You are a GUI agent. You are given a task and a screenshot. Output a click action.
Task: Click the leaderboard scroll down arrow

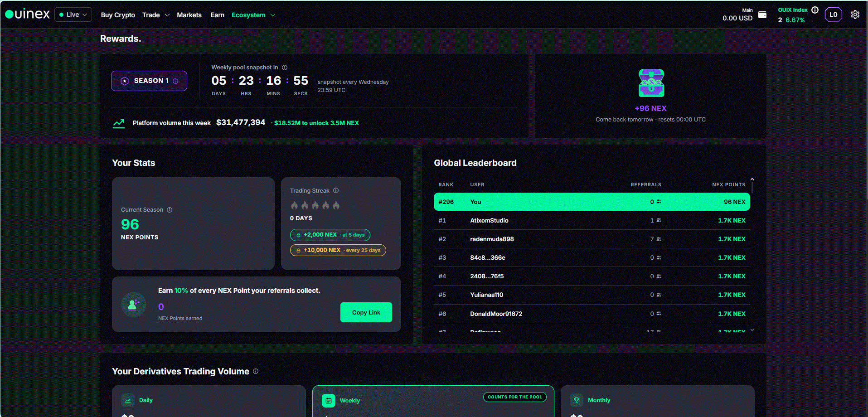click(x=752, y=330)
